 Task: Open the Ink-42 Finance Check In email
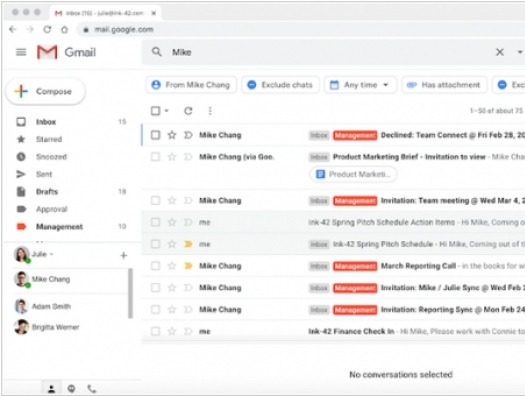click(333, 331)
